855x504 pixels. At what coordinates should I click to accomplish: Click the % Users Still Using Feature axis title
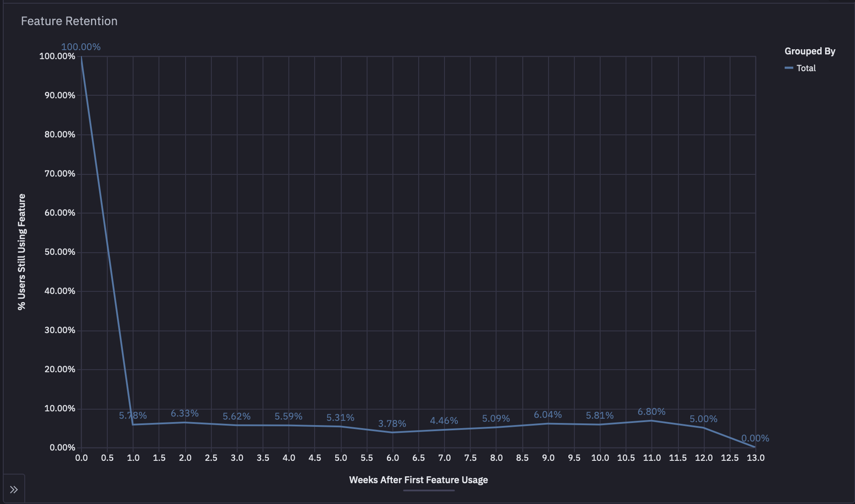tap(22, 252)
